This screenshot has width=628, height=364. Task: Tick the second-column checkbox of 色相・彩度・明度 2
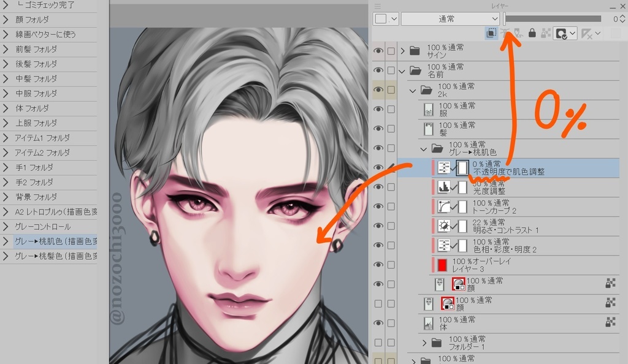click(x=391, y=245)
